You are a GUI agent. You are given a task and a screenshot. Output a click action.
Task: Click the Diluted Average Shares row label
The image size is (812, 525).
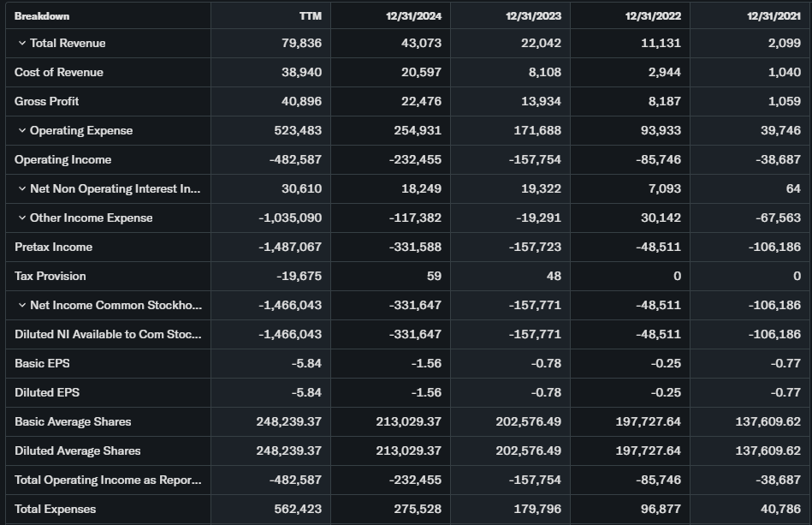click(78, 450)
